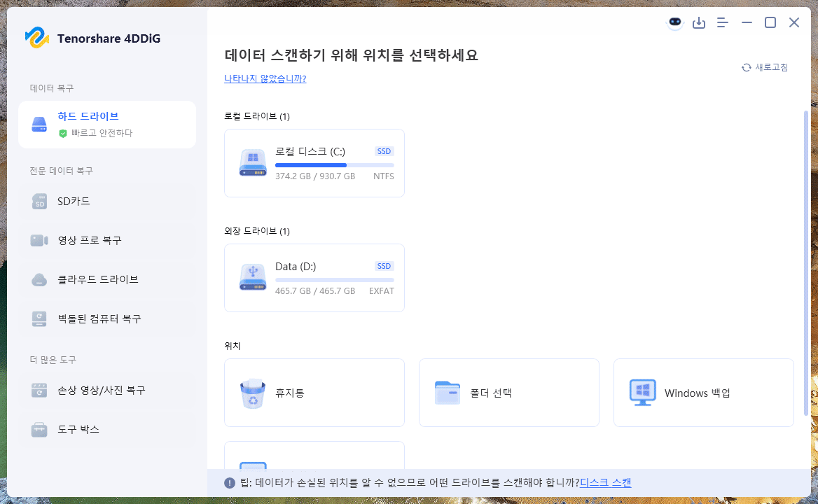Screen dimensions: 818x504
Task: Click the 디스크 스캔 link in tip bar
Action: point(606,482)
